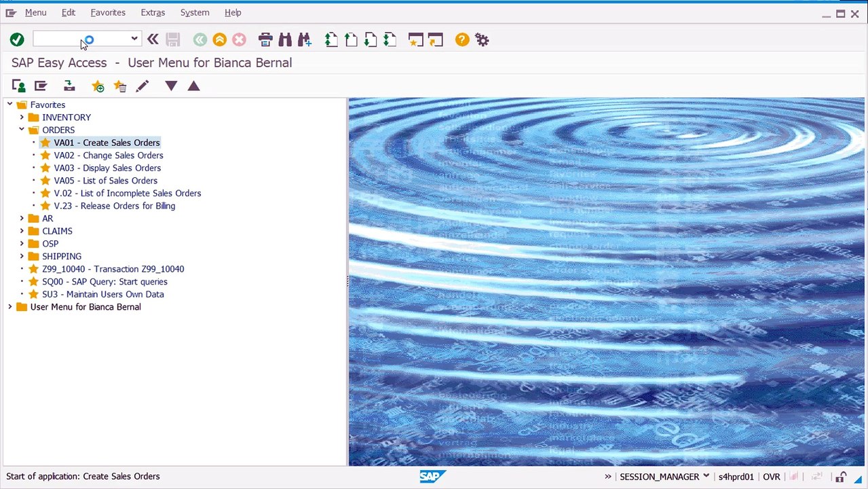868x489 pixels.
Task: Click the status message 'Start of application: Create Sales Orders'
Action: point(83,477)
